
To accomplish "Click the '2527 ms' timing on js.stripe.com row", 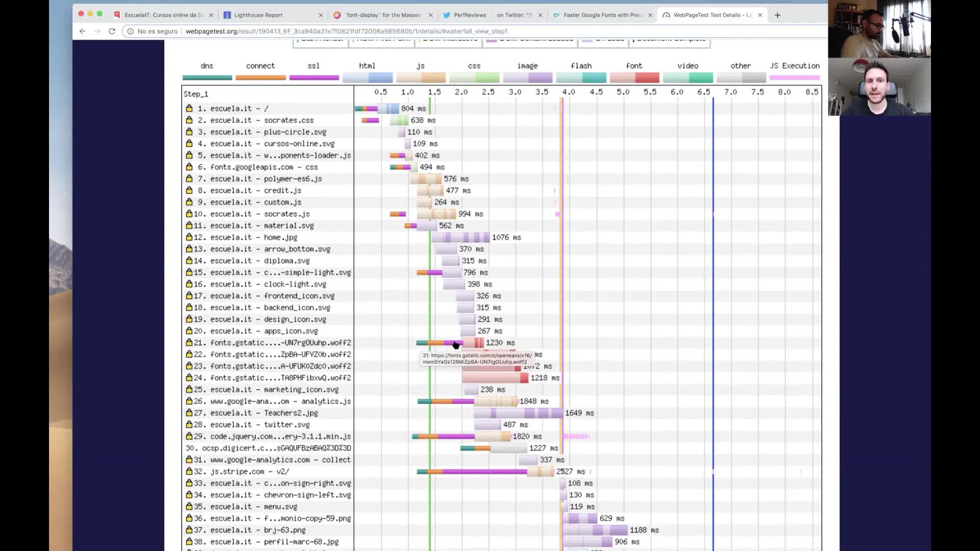I will (571, 471).
